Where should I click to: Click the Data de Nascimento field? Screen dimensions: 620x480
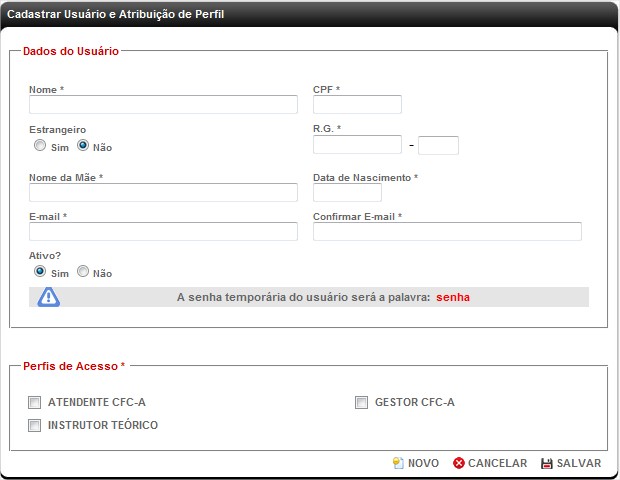347,192
